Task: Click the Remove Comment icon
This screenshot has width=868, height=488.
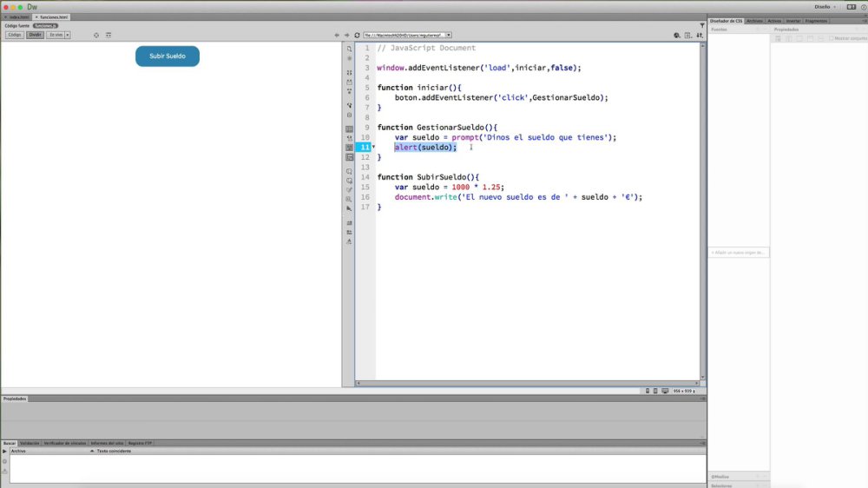Action: 349,181
